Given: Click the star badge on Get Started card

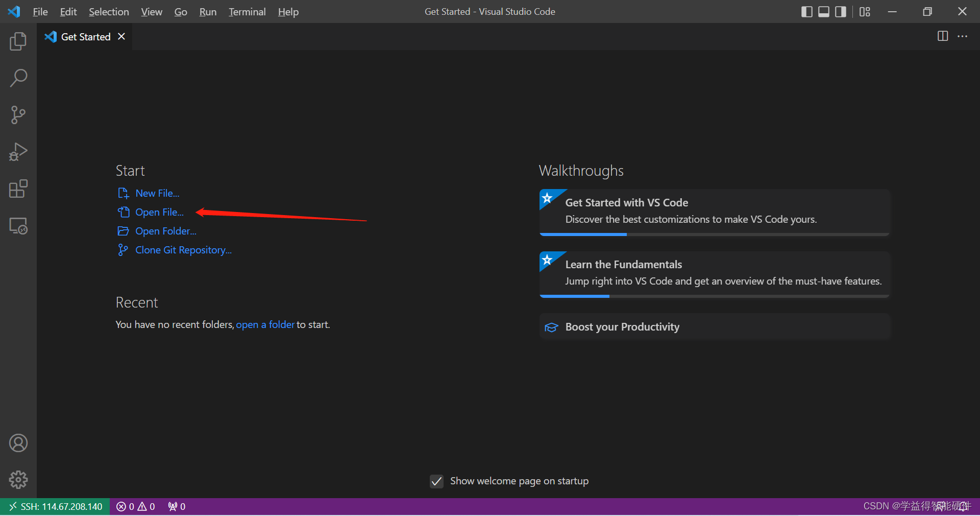Looking at the screenshot, I should click(x=547, y=198).
